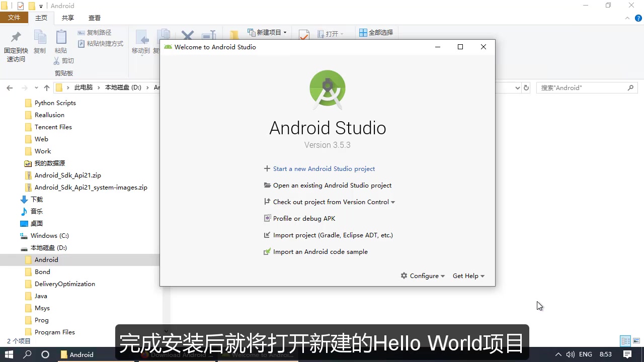Click the Import code sample icon

click(267, 252)
